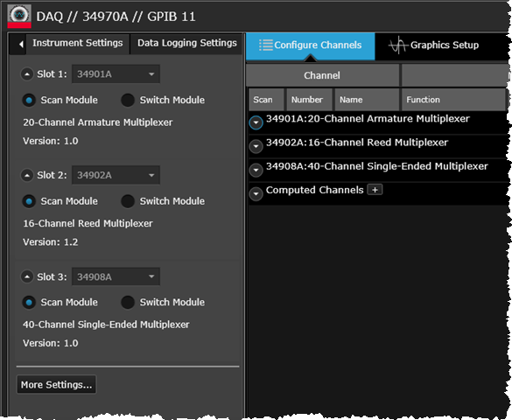Click the Version: 1.0 text under Slot 3
The width and height of the screenshot is (512, 420).
[51, 343]
